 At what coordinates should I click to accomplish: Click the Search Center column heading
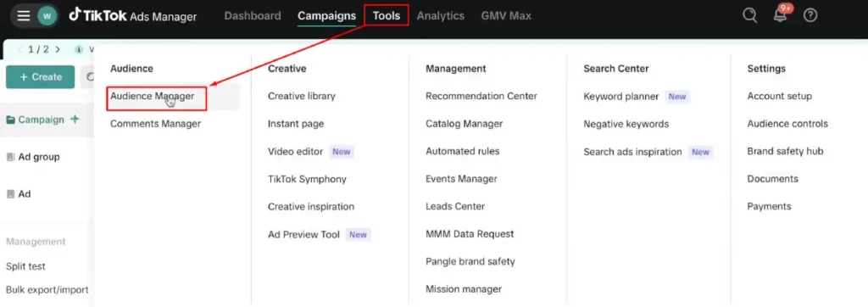pyautogui.click(x=616, y=69)
